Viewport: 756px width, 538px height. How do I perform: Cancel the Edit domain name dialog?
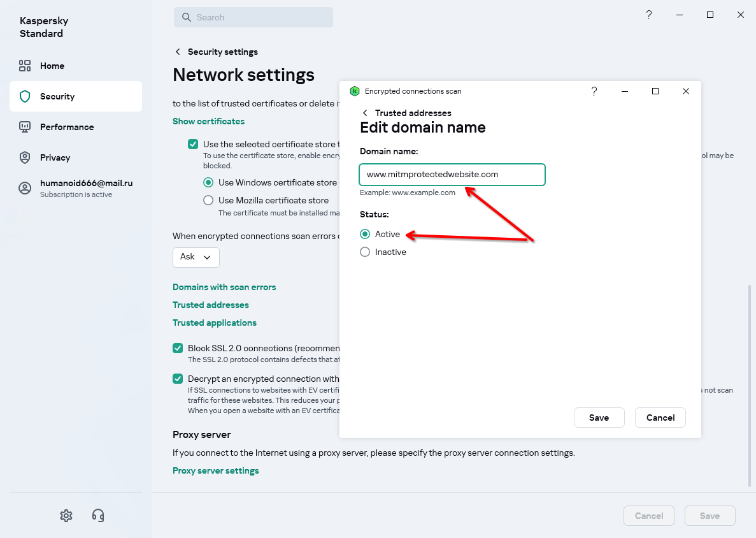click(x=660, y=418)
